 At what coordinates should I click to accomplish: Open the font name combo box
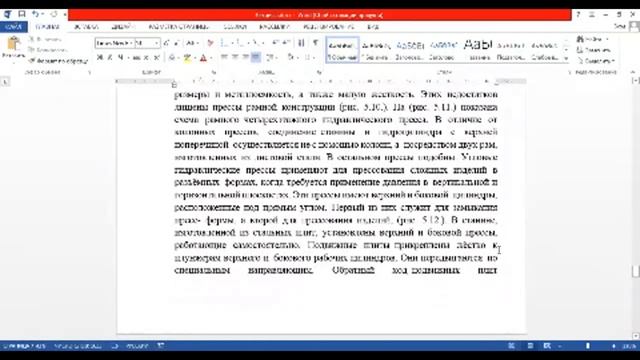coord(114,43)
